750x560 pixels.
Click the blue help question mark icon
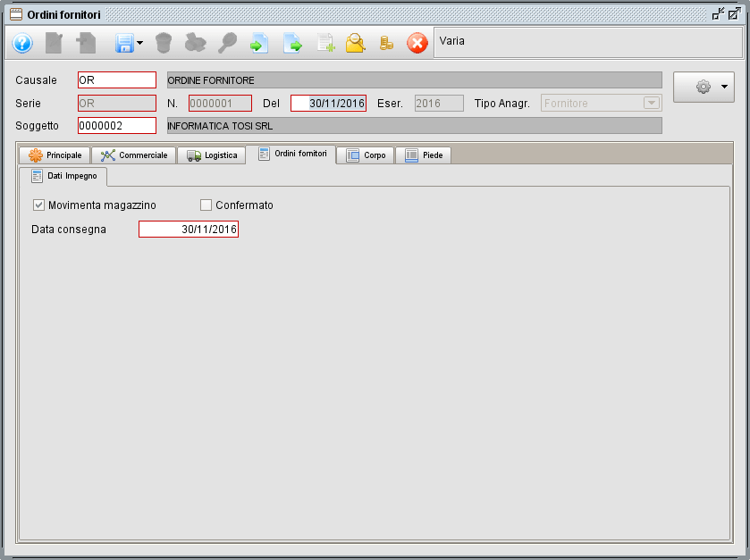22,43
